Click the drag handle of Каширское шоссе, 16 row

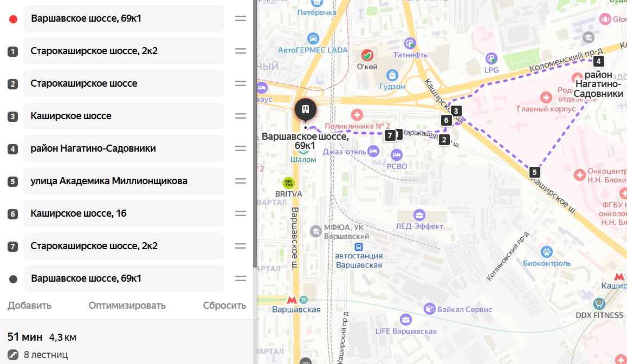pos(240,213)
